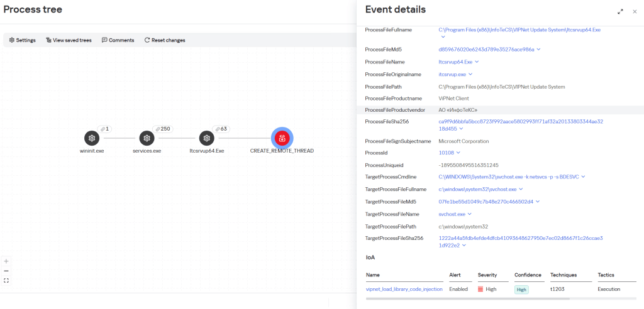Image resolution: width=644 pixels, height=309 pixels.
Task: Close the Event details panel
Action: (635, 12)
